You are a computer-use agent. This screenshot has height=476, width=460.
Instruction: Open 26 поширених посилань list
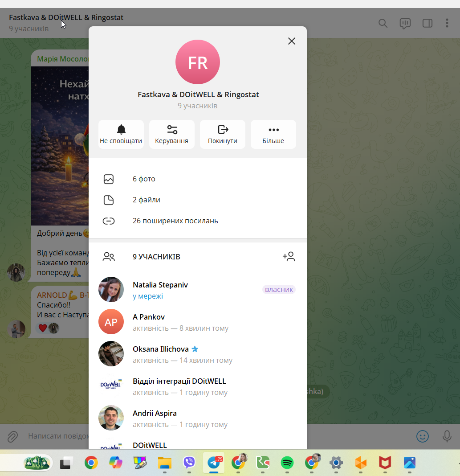point(198,221)
